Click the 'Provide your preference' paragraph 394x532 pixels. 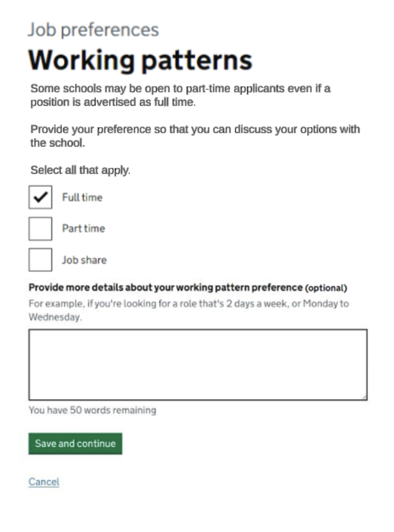195,136
